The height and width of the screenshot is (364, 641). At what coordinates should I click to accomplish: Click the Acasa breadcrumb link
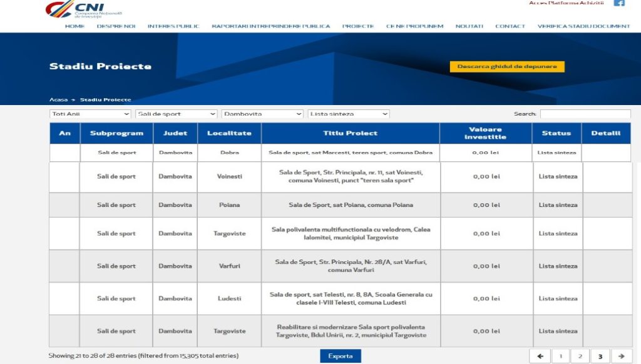(x=58, y=99)
